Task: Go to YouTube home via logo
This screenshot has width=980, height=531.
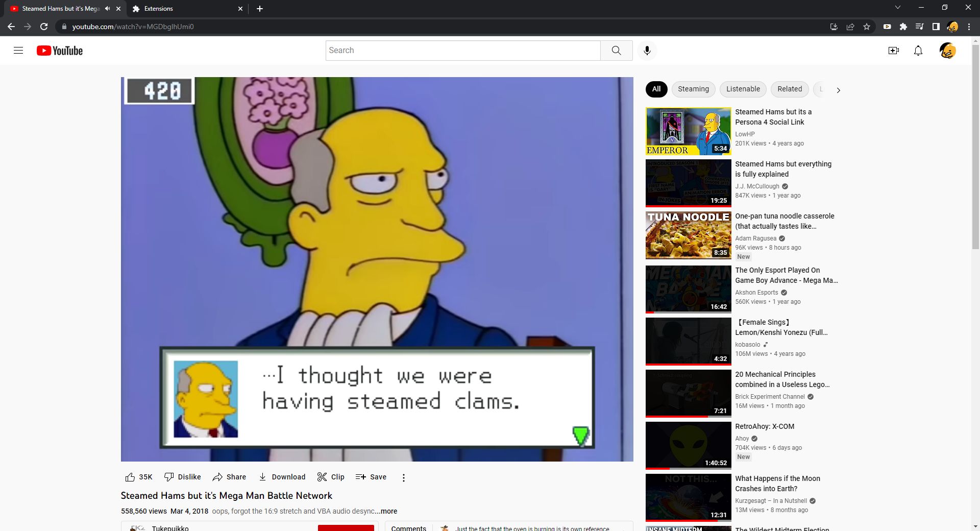Action: [60, 51]
